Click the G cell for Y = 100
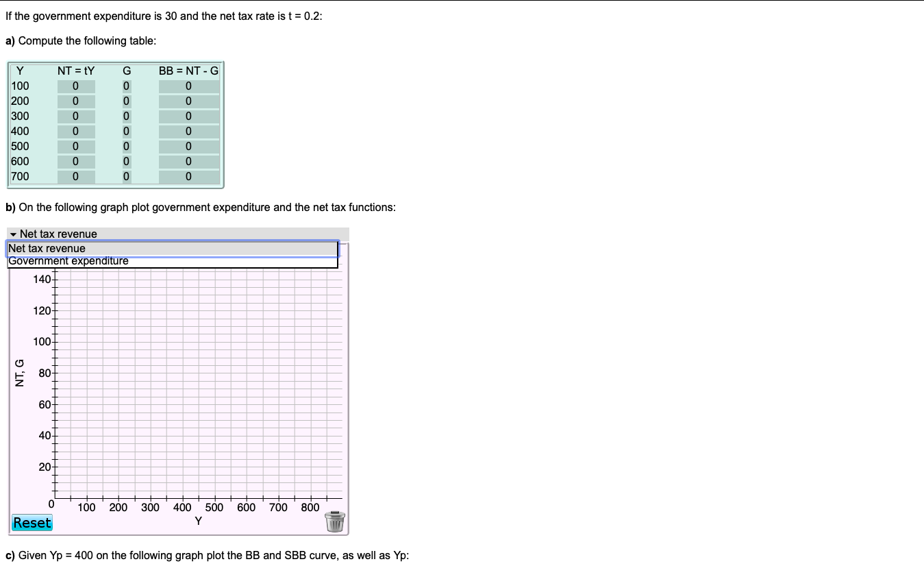Viewport: 924px width, 566px height. [x=126, y=86]
